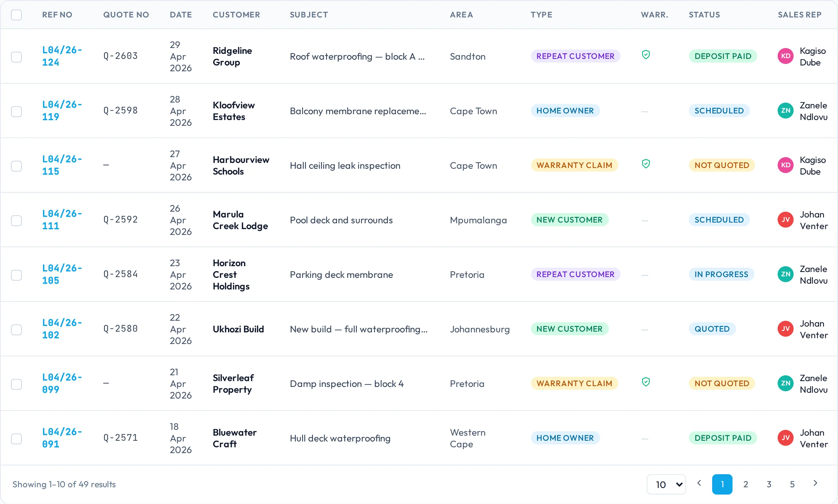Click warranty shield icon in Ridgeline Group row
The height and width of the screenshot is (504, 838).
[646, 55]
